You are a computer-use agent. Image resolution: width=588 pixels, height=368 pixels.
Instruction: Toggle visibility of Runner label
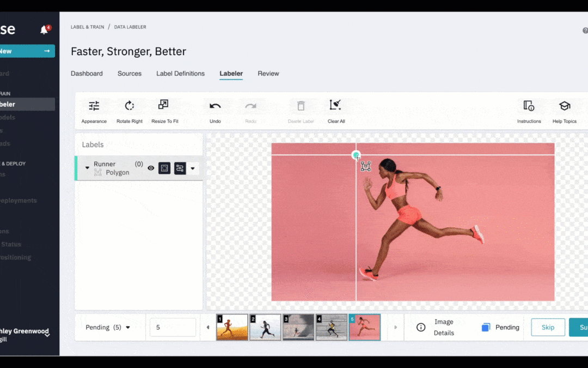coord(151,168)
